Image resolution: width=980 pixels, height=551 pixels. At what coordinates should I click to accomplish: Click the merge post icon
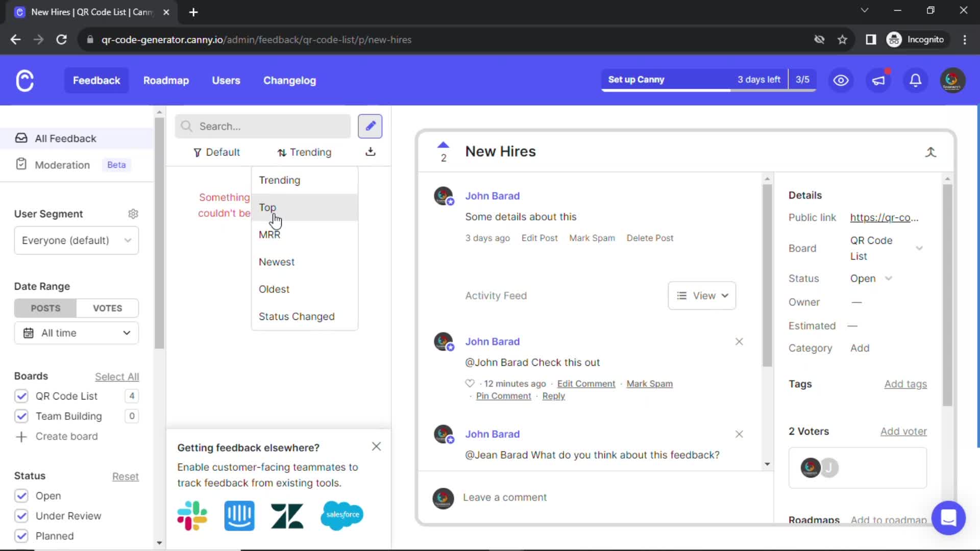(x=930, y=152)
